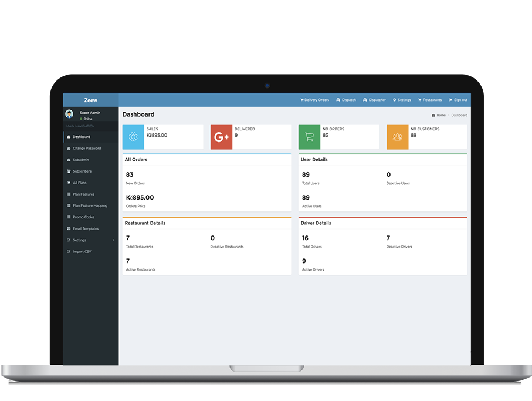Click the Super Admin avatar picture
The image size is (532, 401).
(x=70, y=114)
